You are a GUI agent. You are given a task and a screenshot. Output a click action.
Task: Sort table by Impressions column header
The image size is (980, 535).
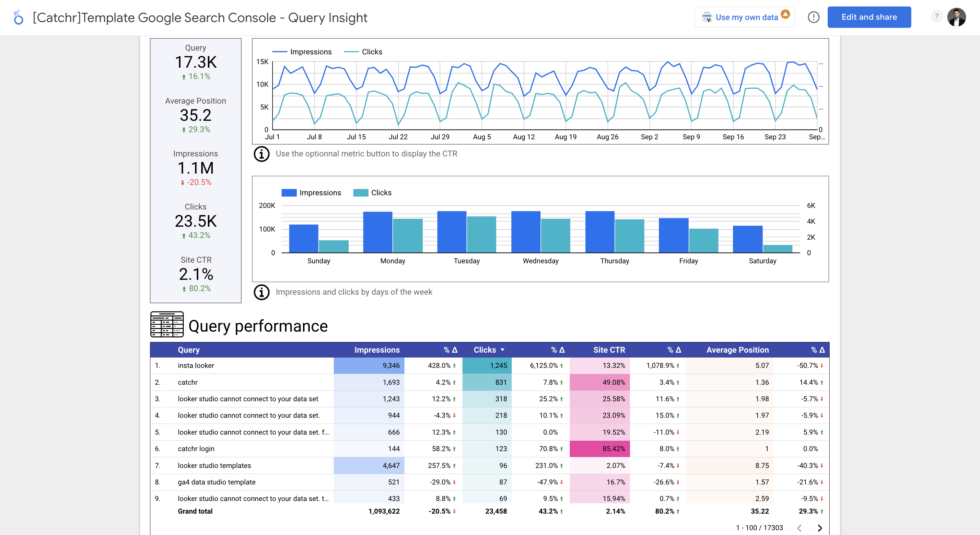[377, 350]
